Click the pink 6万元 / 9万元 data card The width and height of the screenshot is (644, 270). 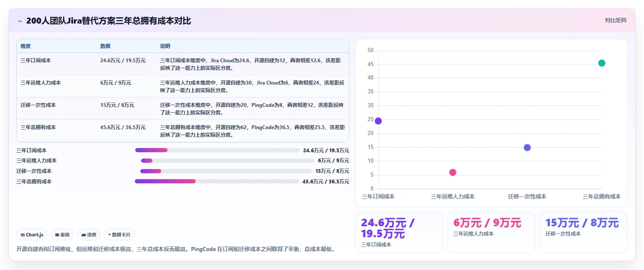click(x=491, y=232)
